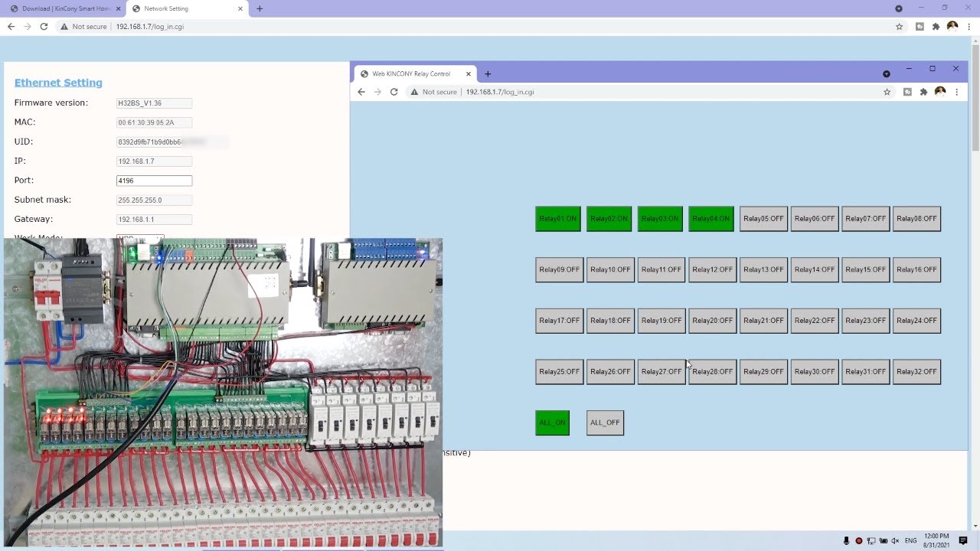Toggle Relay04 currently ON
Image resolution: width=980 pixels, height=551 pixels.
pos(711,219)
